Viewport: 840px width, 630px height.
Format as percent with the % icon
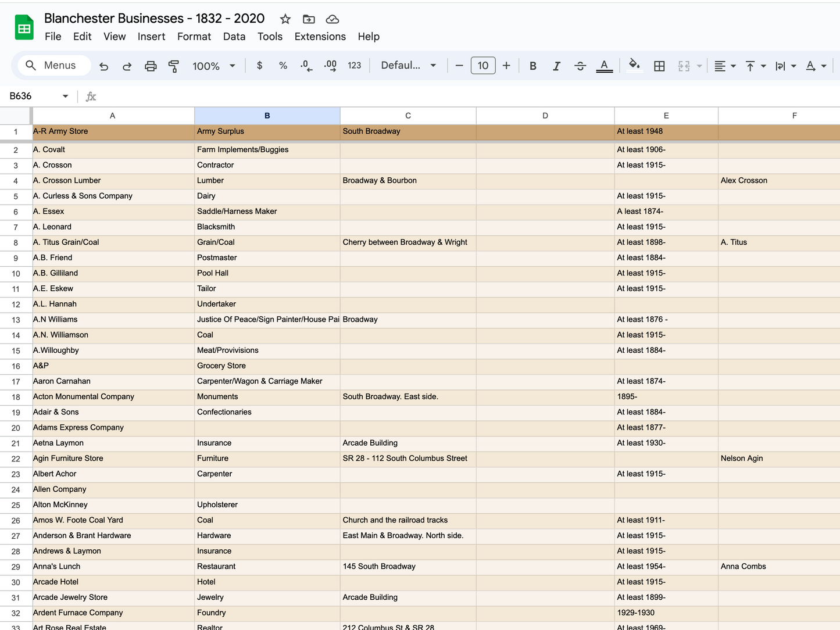pos(283,66)
